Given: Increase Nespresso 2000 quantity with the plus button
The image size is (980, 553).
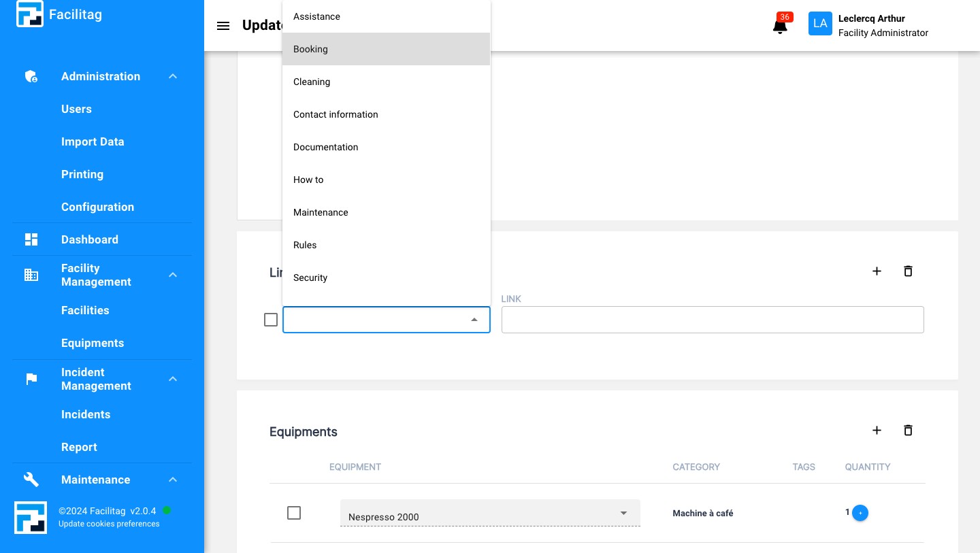Looking at the screenshot, I should (x=860, y=513).
